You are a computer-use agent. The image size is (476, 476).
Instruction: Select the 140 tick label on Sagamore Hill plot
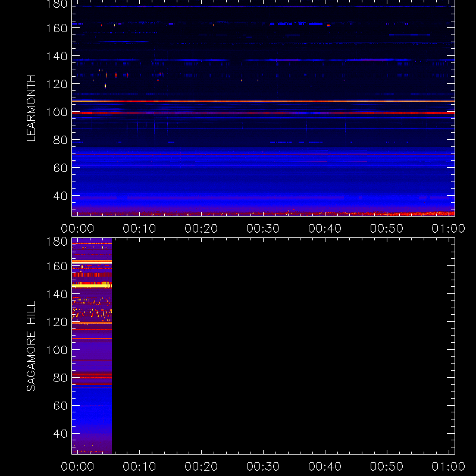tap(57, 294)
